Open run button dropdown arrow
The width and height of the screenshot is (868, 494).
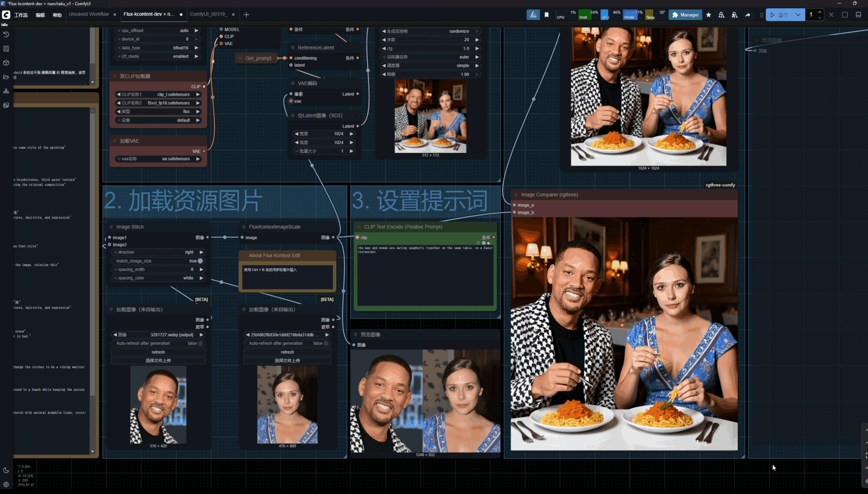tap(798, 15)
